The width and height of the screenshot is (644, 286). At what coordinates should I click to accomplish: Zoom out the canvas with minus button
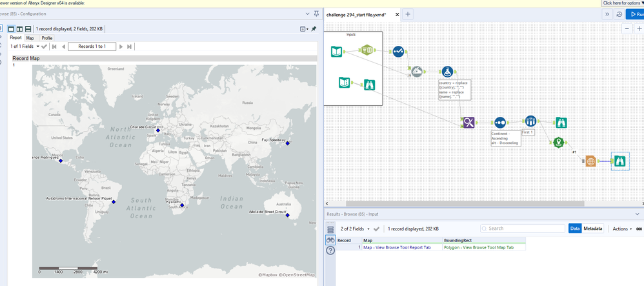coord(627,29)
